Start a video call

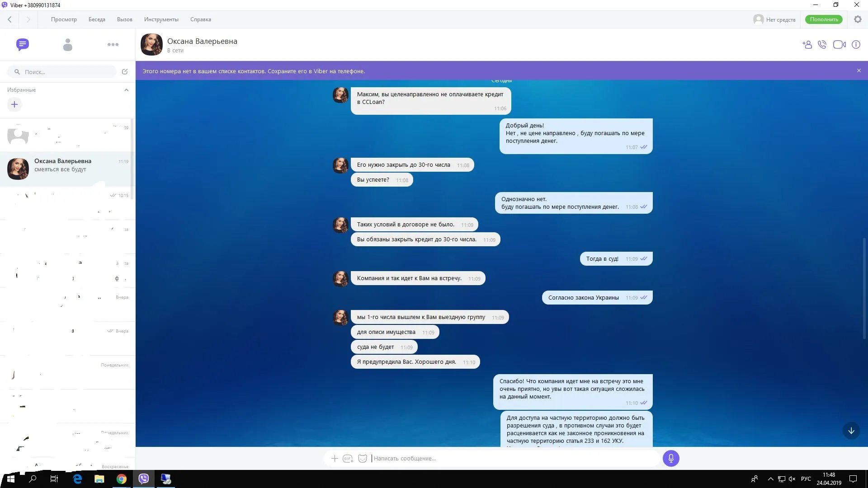tap(839, 44)
